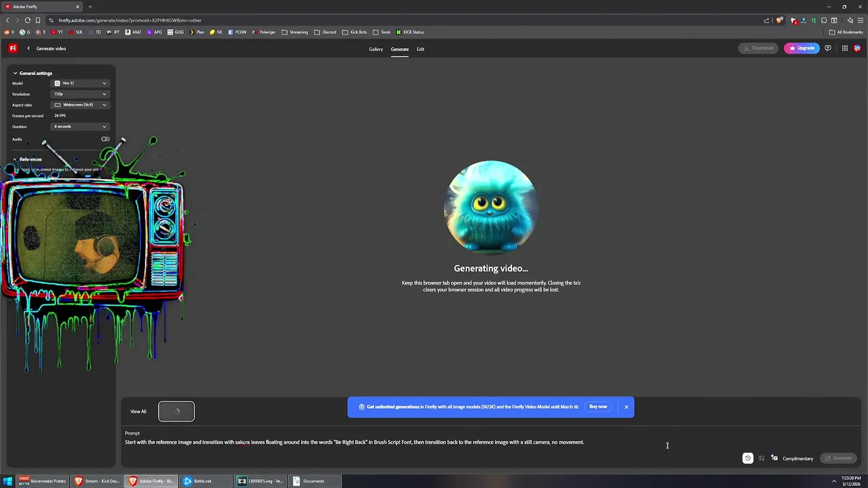Dismiss the unlimited generations banner
868x488 pixels.
[x=627, y=407]
